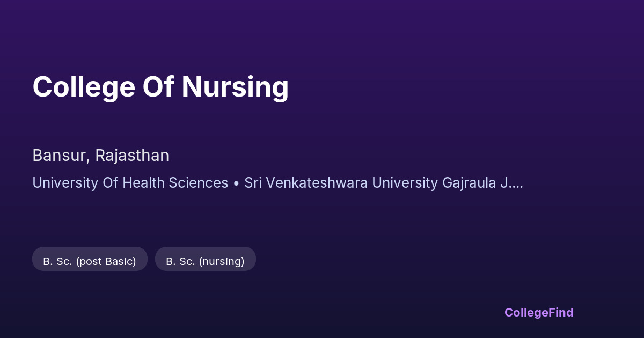
Task: Select the B. Sc. (post Basic) tag
Action: pos(90,261)
